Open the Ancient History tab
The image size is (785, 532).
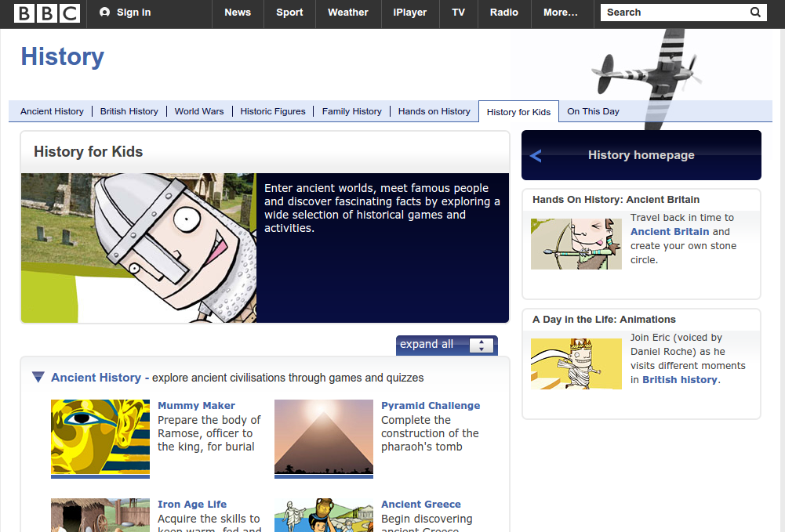click(x=52, y=111)
